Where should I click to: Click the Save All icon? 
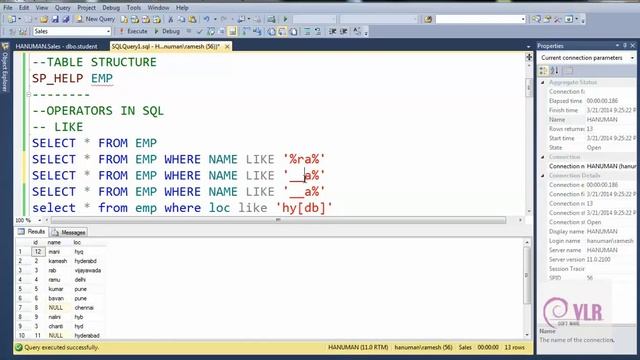(x=65, y=19)
